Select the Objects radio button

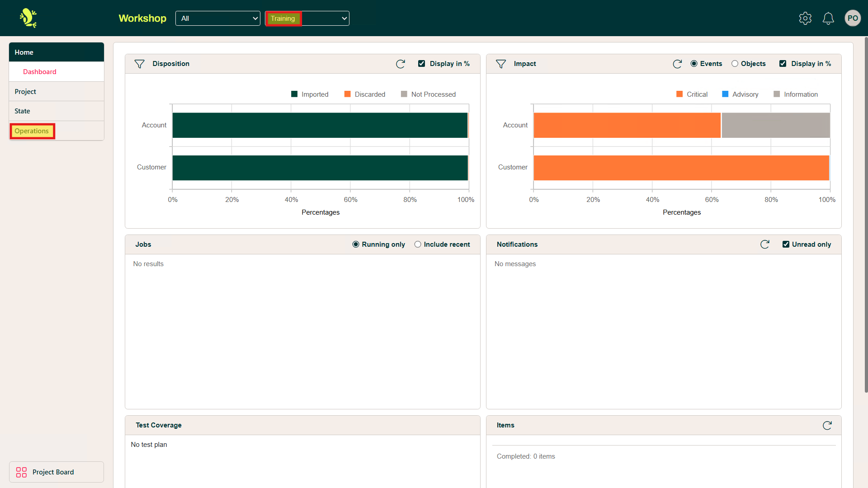click(735, 64)
